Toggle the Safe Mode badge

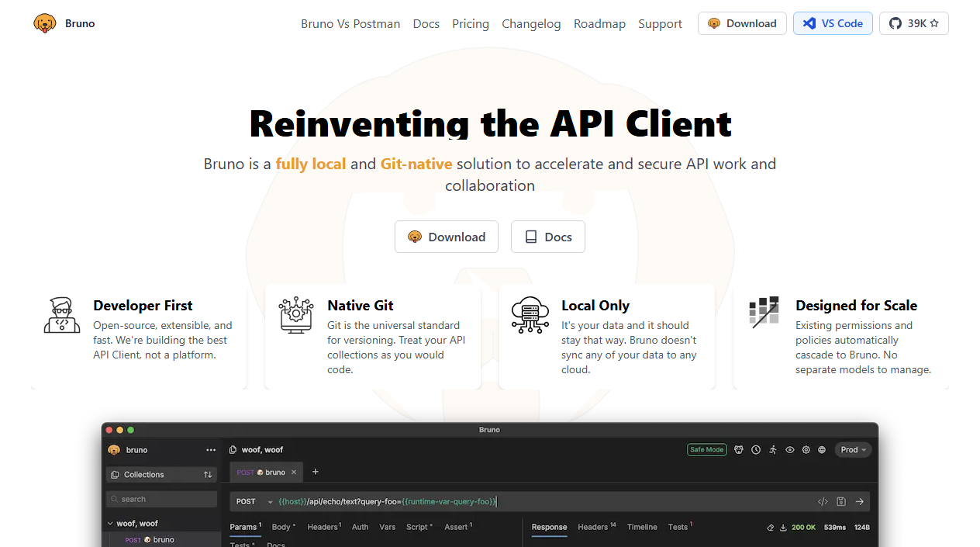pos(707,450)
